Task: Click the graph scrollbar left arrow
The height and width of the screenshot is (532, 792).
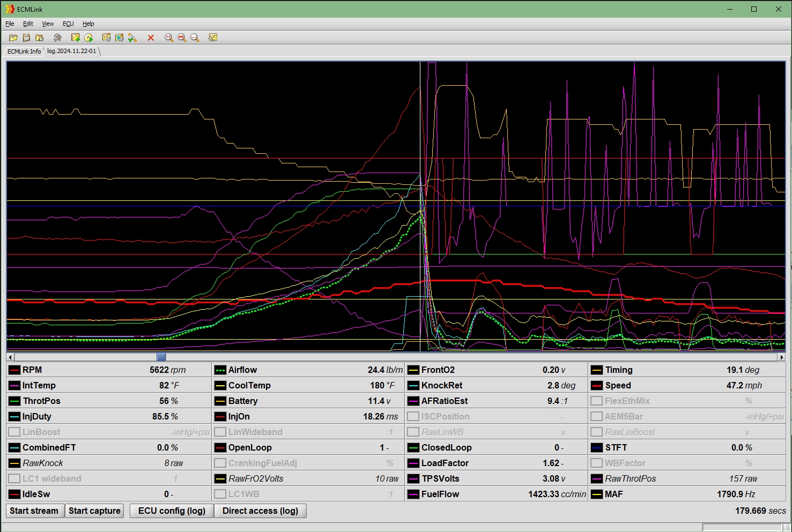Action: coord(10,357)
